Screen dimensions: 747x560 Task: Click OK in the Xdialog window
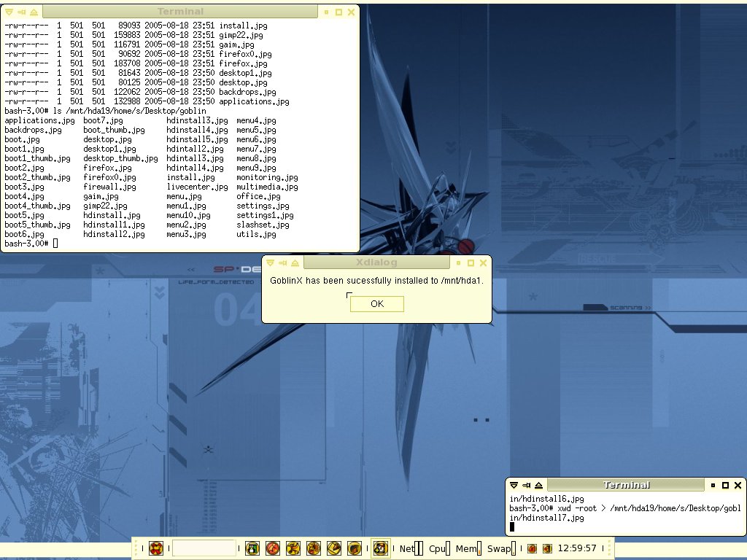377,304
